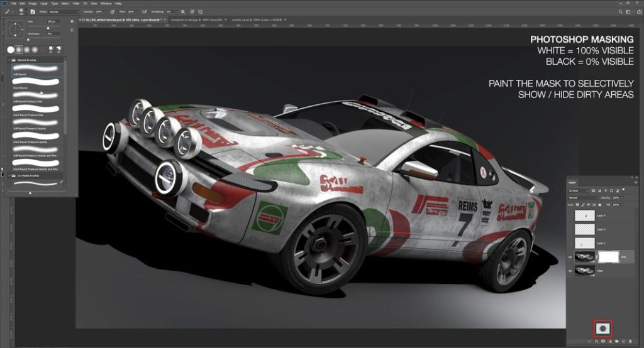Click the brush Flow value field
Viewport: 644px width, 348px height.
pyautogui.click(x=132, y=12)
